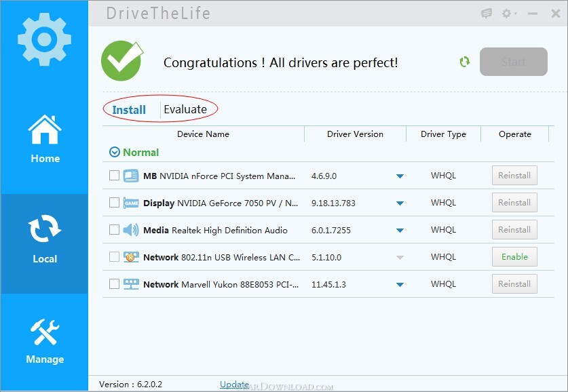Open version dropdown for 5.1.10.0
Image resolution: width=568 pixels, height=392 pixels.
[400, 258]
